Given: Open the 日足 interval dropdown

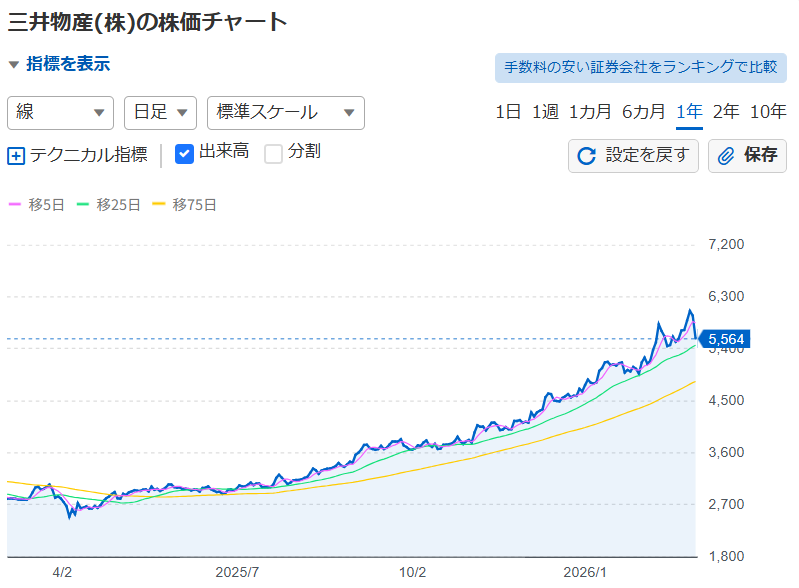Looking at the screenshot, I should pyautogui.click(x=160, y=112).
